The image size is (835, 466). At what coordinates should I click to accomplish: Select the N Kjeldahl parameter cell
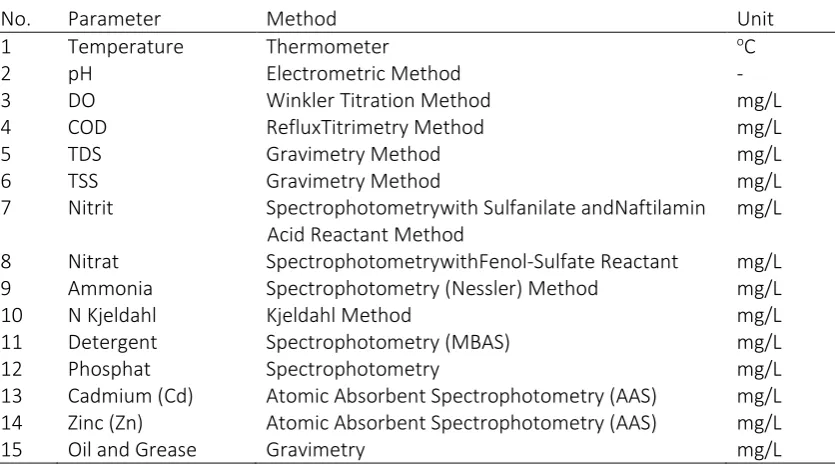112,315
